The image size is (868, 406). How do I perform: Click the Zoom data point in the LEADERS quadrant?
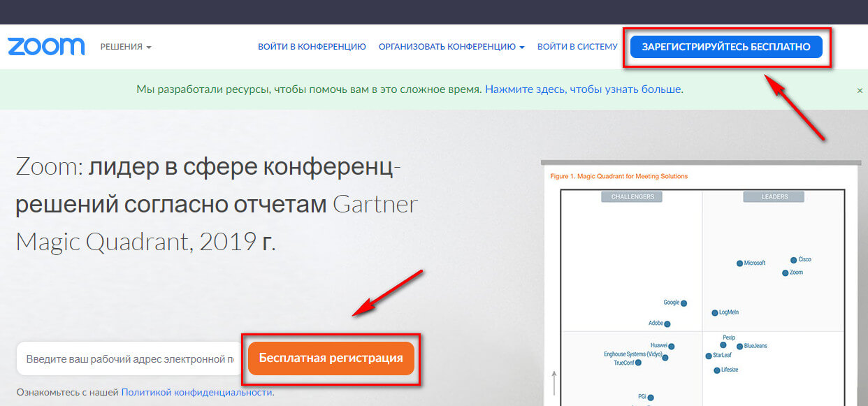click(x=786, y=272)
